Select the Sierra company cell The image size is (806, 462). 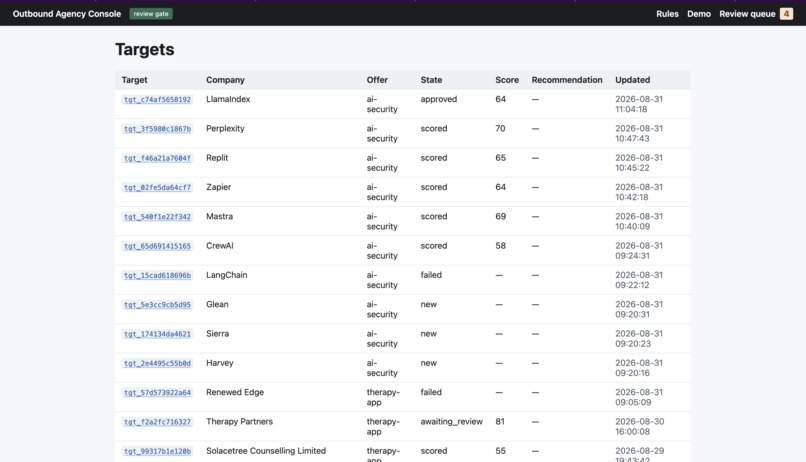pos(217,334)
